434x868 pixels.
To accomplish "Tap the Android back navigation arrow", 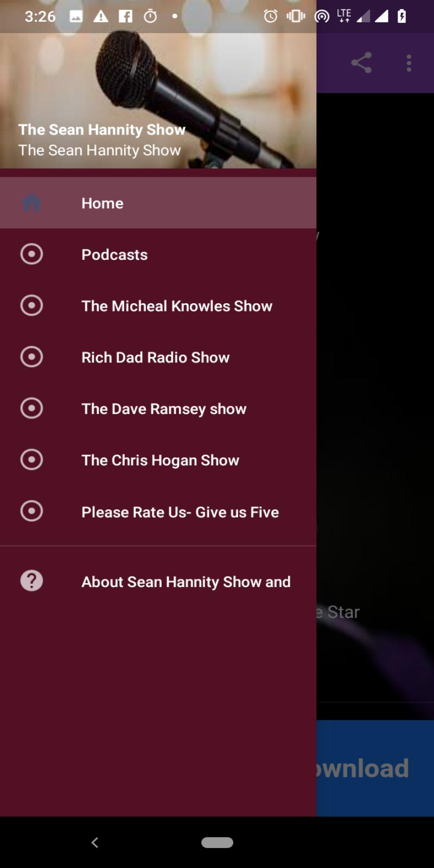I will pos(95,842).
